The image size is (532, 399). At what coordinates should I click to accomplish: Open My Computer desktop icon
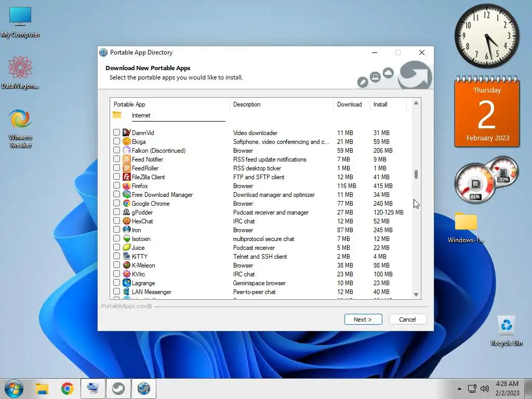pos(20,21)
